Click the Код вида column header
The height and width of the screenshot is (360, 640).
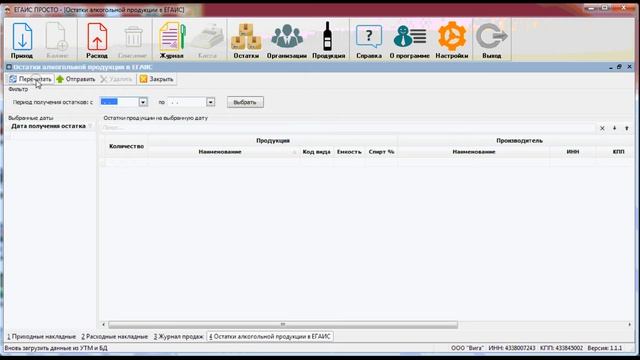coord(316,152)
